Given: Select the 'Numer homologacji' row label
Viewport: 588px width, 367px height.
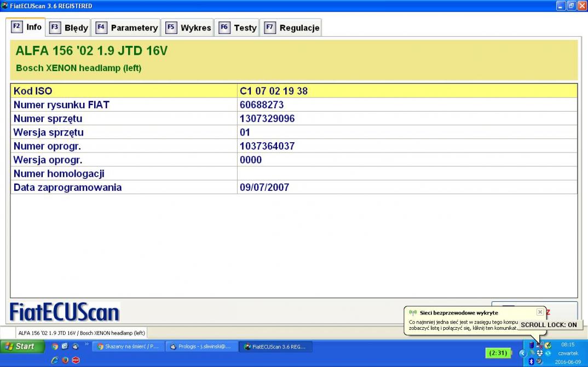Looking at the screenshot, I should (59, 174).
